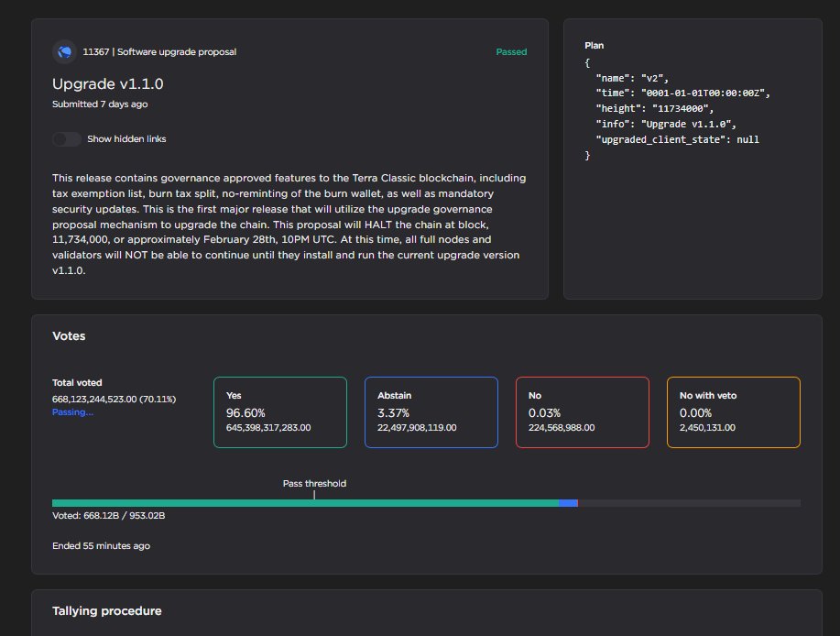Click the 645,398,317,283.00 Yes amount
The image size is (840, 636).
pyautogui.click(x=268, y=428)
